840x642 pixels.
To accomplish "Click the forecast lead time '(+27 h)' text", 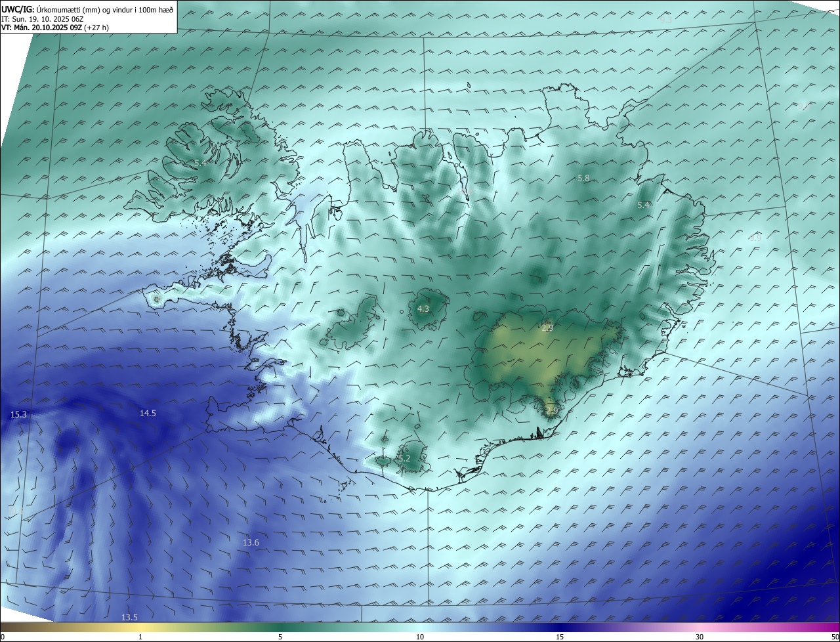I will [96, 28].
